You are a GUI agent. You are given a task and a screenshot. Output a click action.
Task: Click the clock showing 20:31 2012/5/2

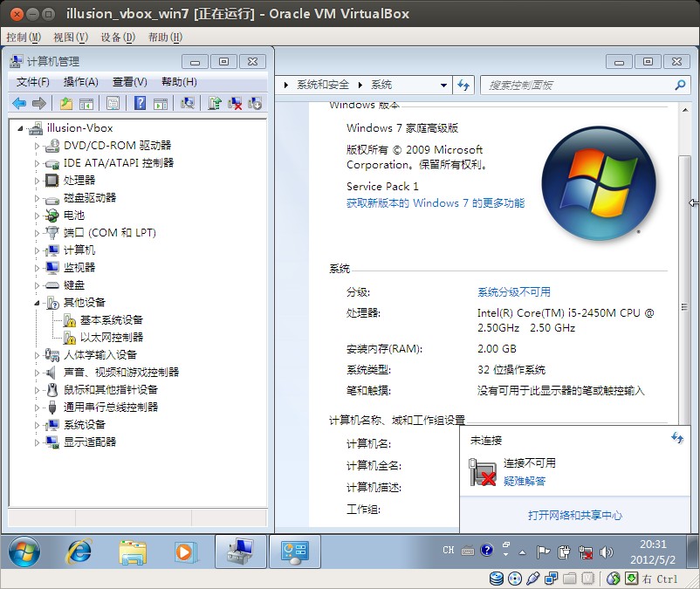point(653,552)
